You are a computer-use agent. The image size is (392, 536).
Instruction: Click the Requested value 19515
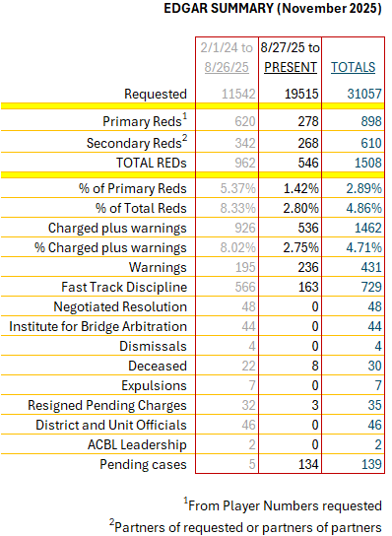coord(301,94)
